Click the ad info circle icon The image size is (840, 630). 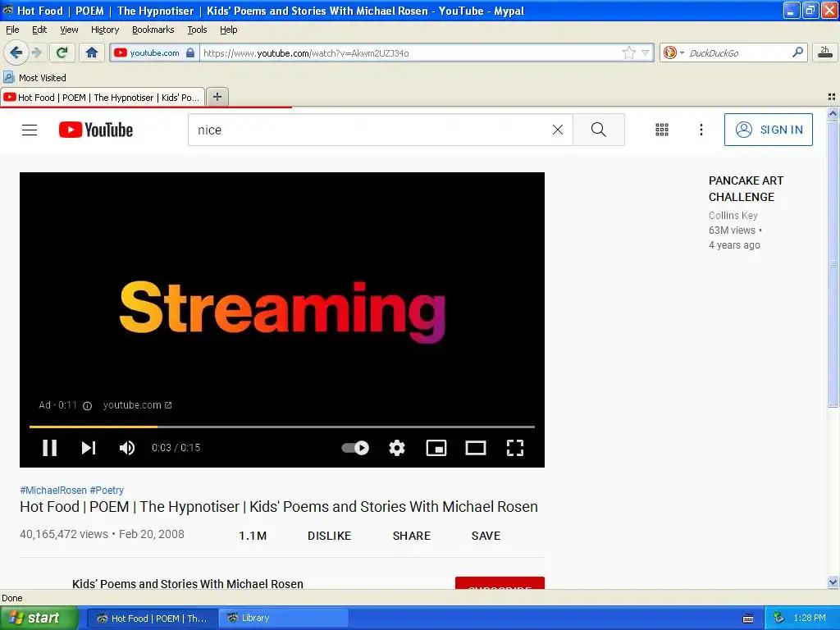[x=87, y=405]
